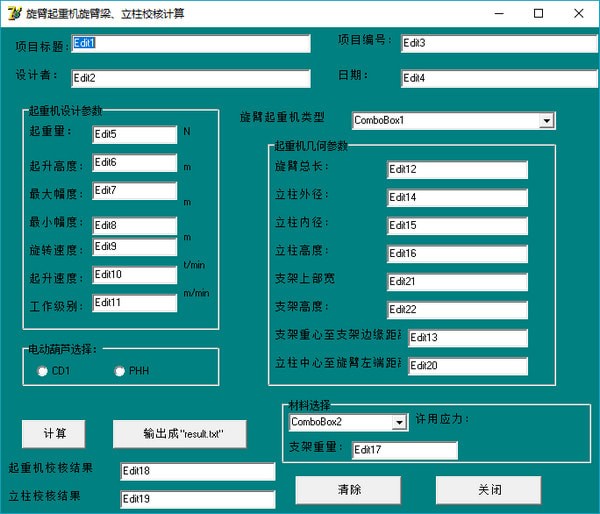Screen dimensions: 600x514
Task: Focus the 项目编号 Edit3 field
Action: pyautogui.click(x=499, y=44)
